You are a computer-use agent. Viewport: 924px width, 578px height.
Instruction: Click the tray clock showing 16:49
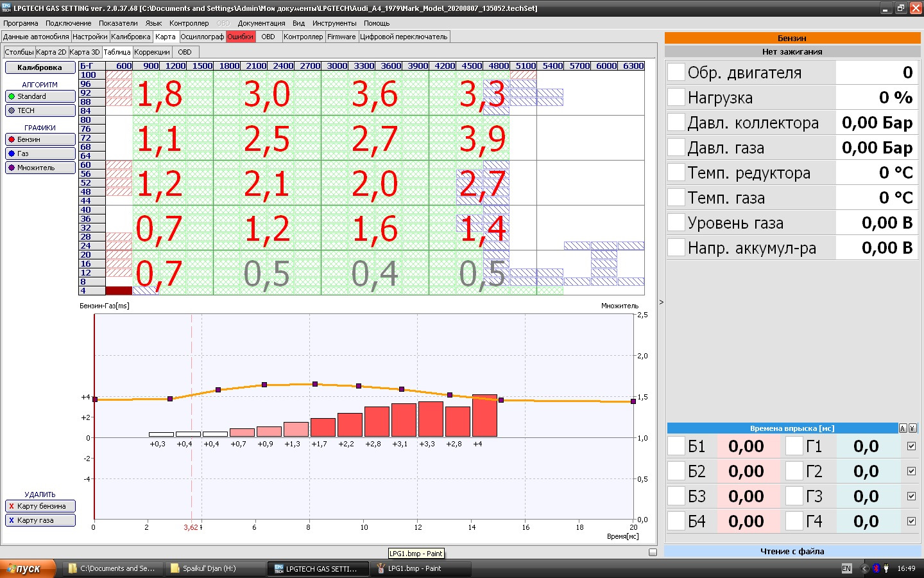[x=906, y=568]
